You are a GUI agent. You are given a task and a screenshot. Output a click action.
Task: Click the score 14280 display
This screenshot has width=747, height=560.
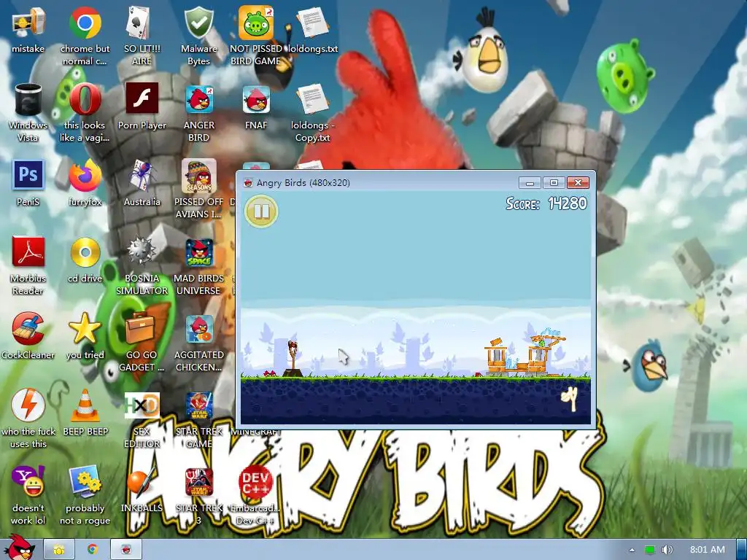pyautogui.click(x=546, y=204)
